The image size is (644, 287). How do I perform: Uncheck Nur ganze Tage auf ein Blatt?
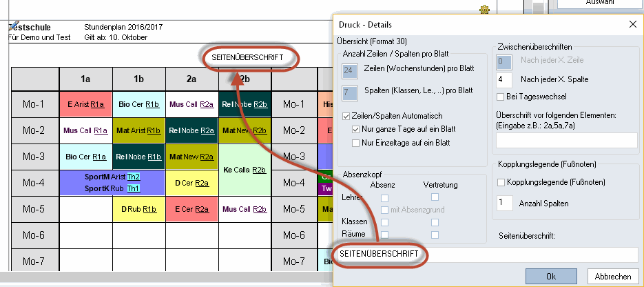355,129
